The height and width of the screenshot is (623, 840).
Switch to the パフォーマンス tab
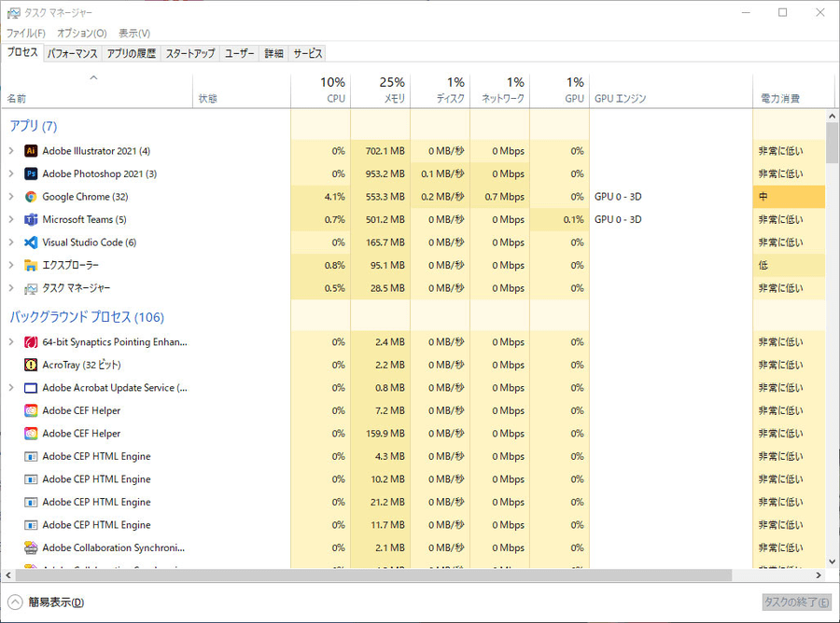[x=72, y=53]
